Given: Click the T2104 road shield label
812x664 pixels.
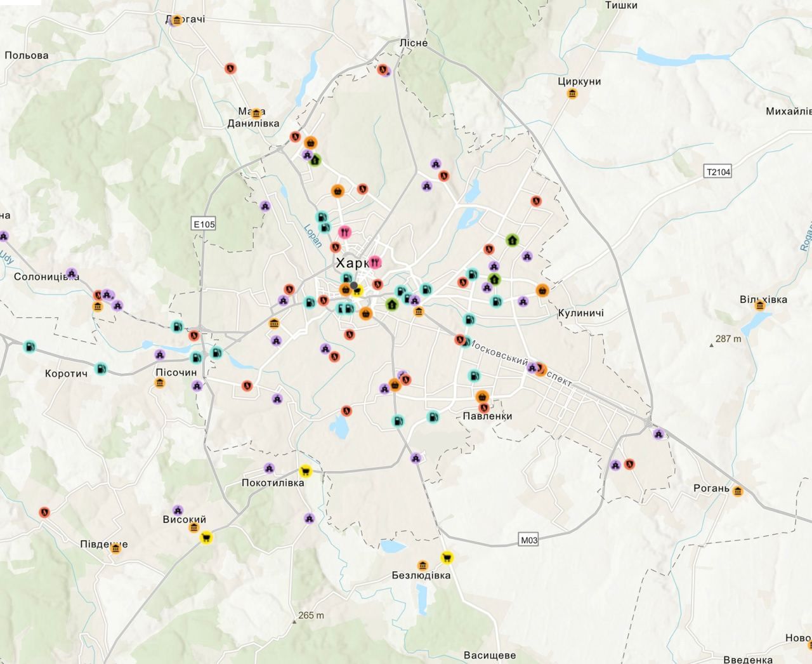Looking at the screenshot, I should click(x=718, y=171).
